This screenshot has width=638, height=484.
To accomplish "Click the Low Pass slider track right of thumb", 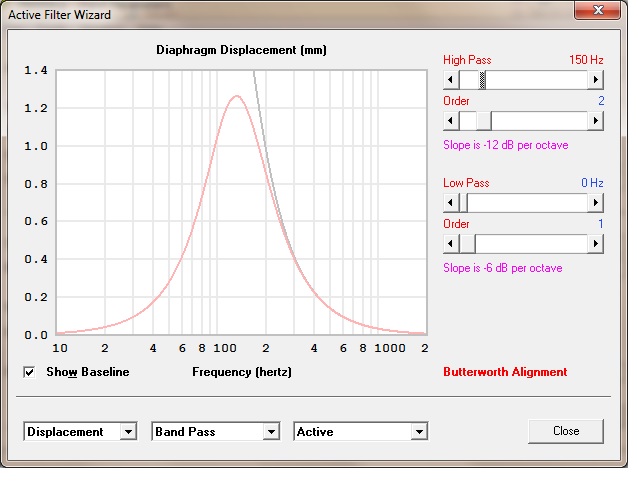I will tap(528, 203).
